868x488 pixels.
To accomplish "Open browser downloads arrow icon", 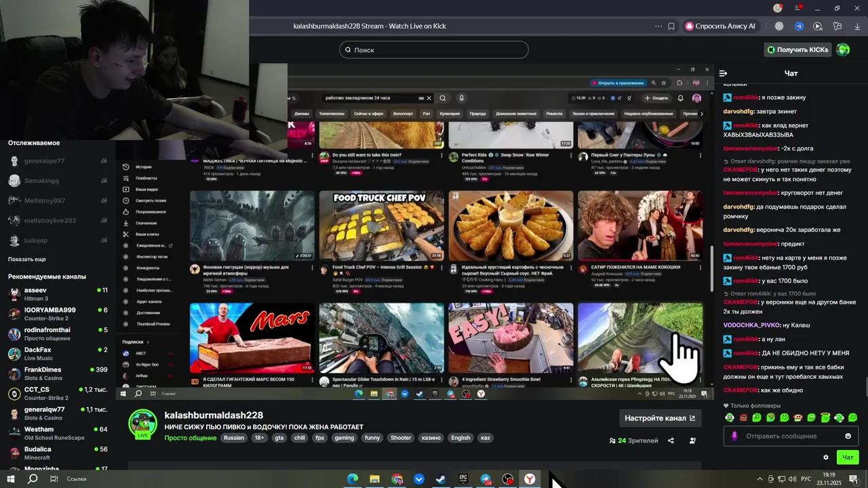I will [x=857, y=26].
